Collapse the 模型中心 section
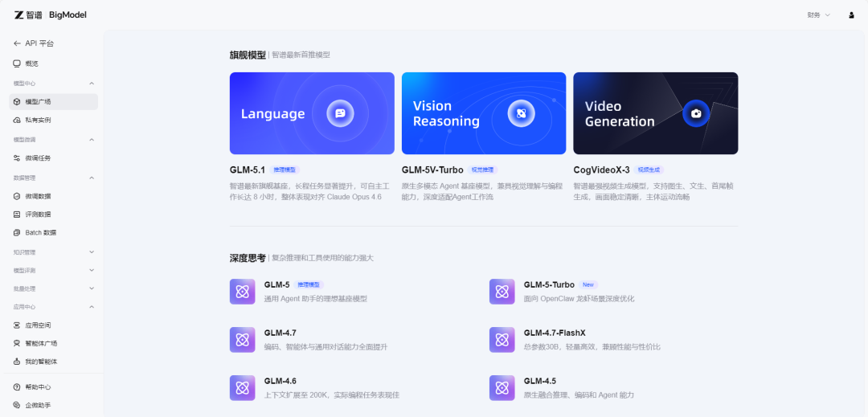 92,84
